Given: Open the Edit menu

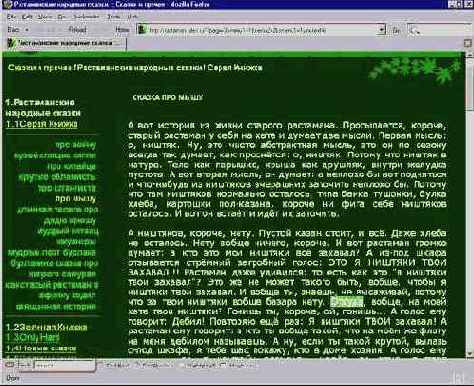Looking at the screenshot, I should pyautogui.click(x=27, y=16).
